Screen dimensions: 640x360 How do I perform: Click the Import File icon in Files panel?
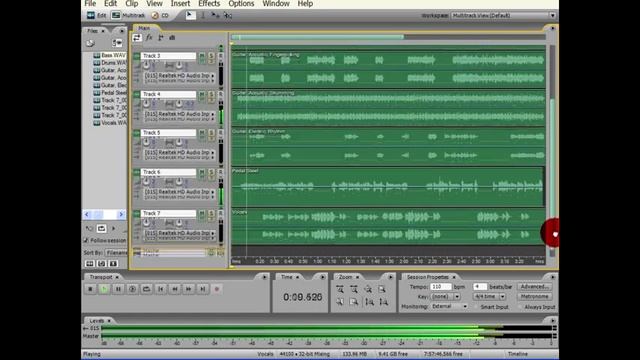click(x=90, y=43)
